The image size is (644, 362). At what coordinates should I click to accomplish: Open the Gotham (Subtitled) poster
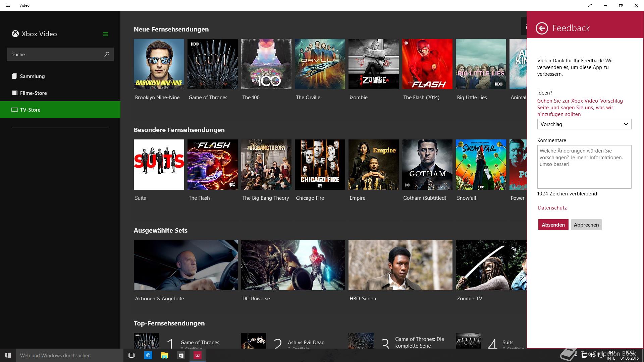tap(427, 165)
